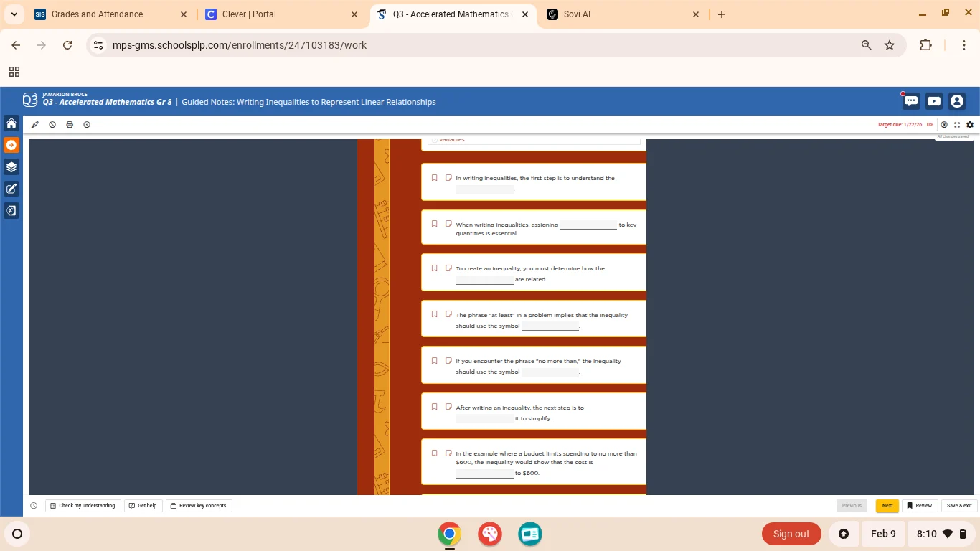980x551 pixels.
Task: Open accessibility options icon near Target due
Action: (x=944, y=124)
